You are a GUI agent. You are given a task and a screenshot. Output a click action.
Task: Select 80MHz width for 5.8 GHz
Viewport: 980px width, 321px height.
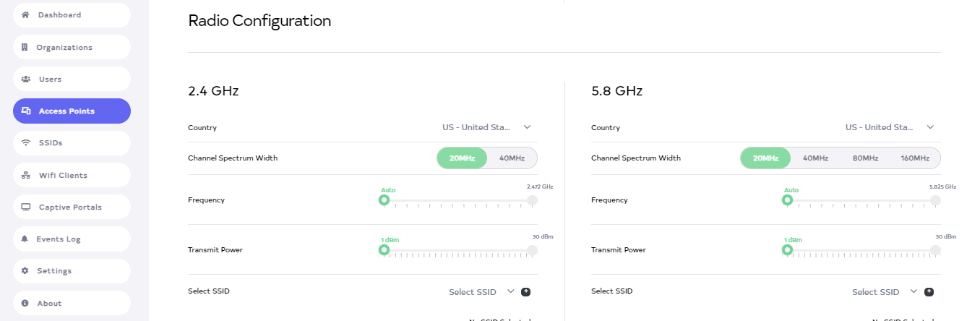[865, 158]
